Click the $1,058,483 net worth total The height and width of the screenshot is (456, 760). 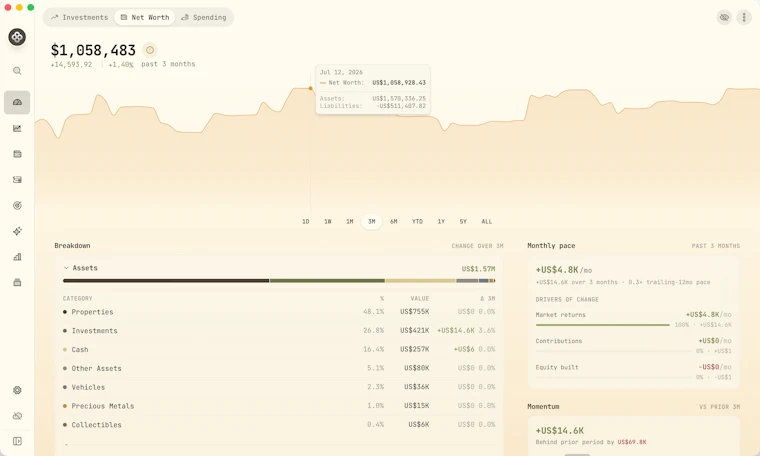pos(93,50)
